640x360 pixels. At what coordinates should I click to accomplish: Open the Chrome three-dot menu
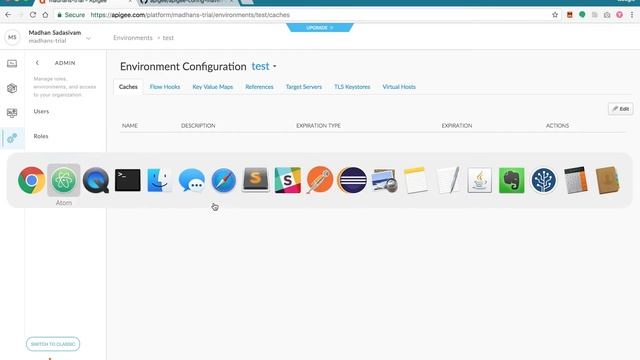[x=632, y=15]
